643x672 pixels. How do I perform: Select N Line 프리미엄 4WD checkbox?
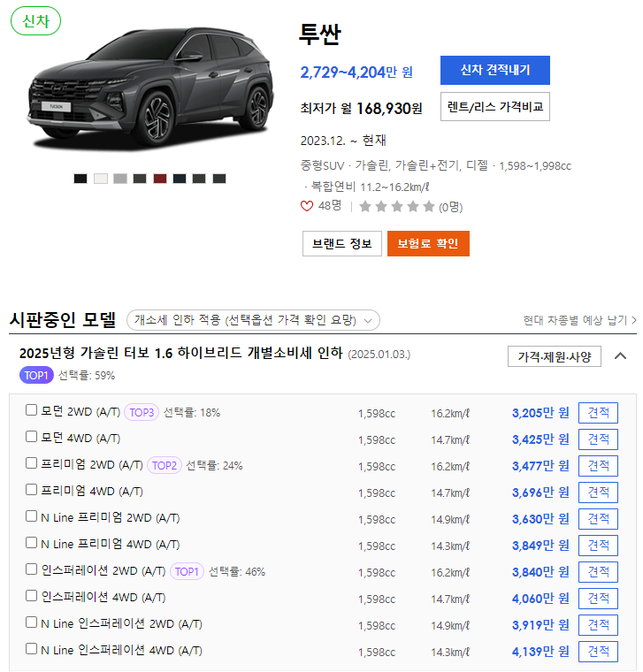[x=31, y=543]
